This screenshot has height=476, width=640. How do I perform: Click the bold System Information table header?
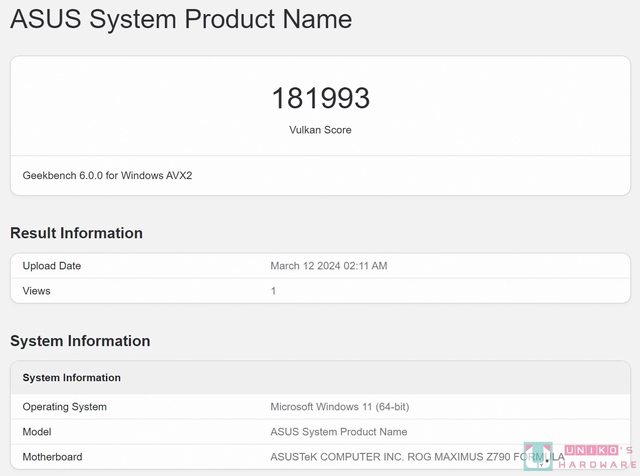click(71, 378)
